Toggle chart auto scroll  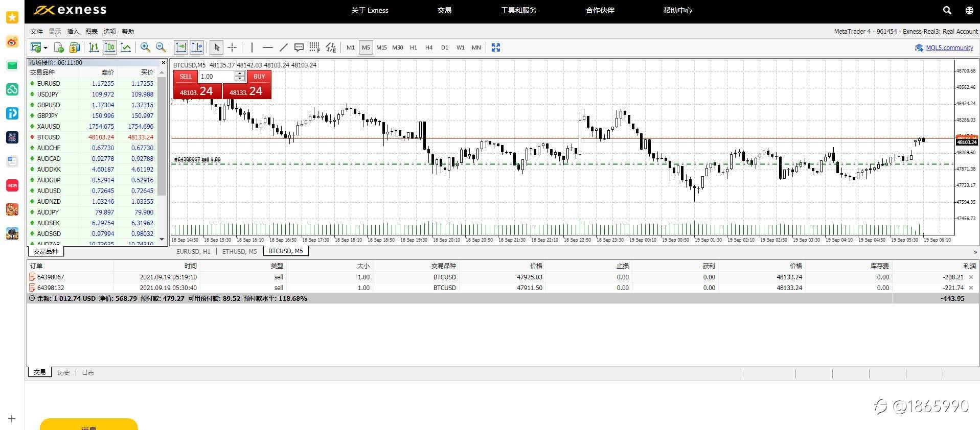point(181,47)
